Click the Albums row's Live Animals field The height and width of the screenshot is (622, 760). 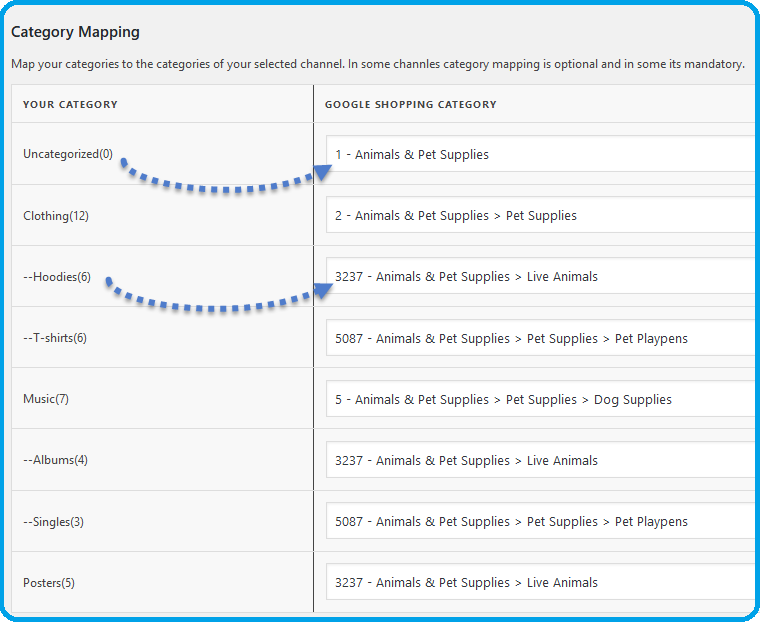coord(540,460)
